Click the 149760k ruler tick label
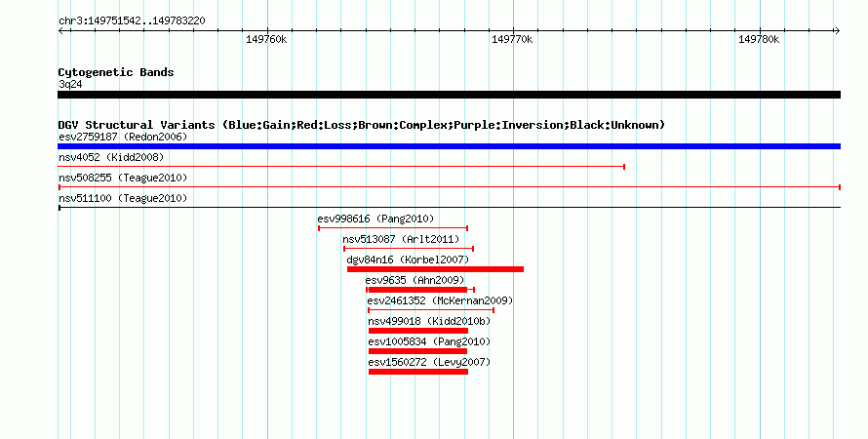 [266, 39]
